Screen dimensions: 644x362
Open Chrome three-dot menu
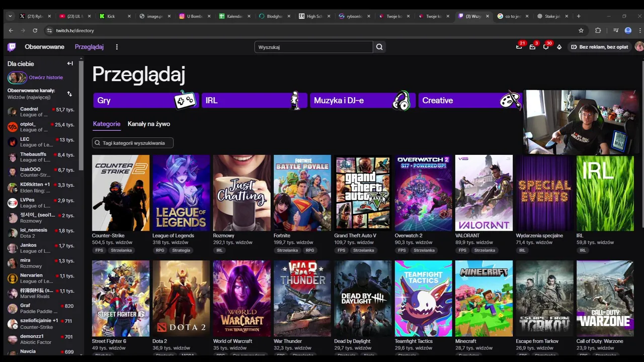click(x=639, y=30)
